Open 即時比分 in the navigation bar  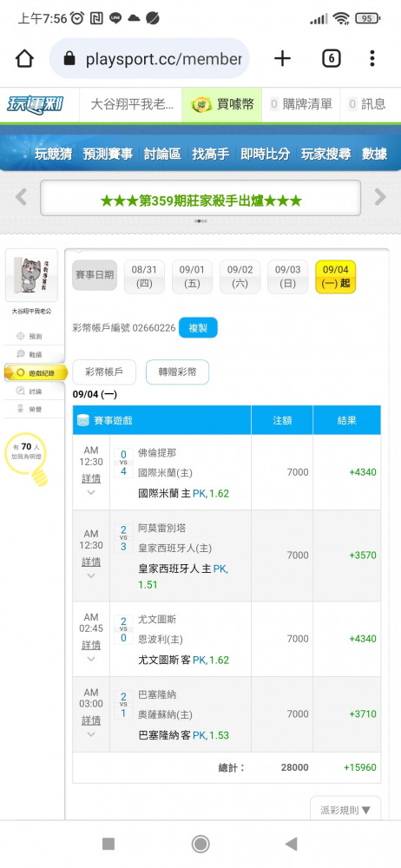click(265, 154)
